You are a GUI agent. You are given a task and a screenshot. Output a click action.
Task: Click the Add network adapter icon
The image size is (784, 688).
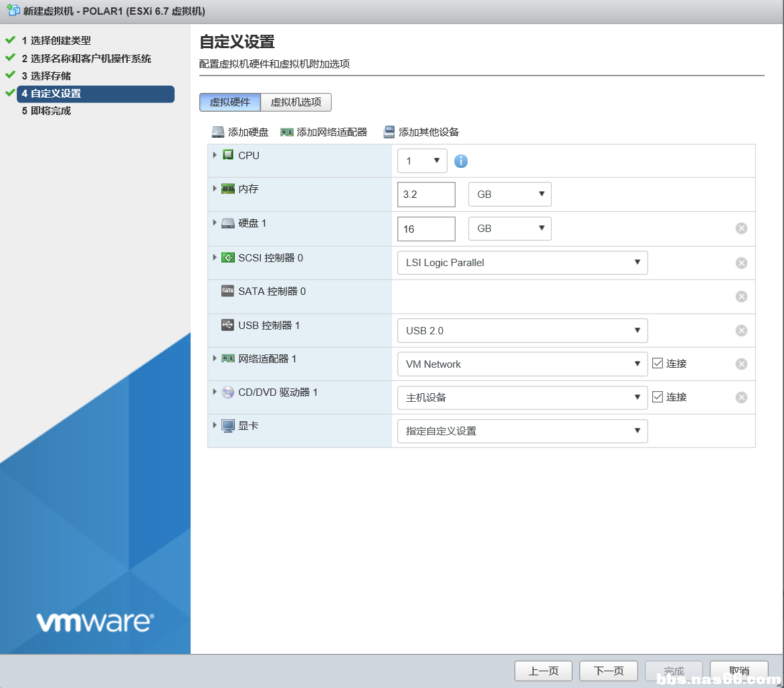point(287,132)
